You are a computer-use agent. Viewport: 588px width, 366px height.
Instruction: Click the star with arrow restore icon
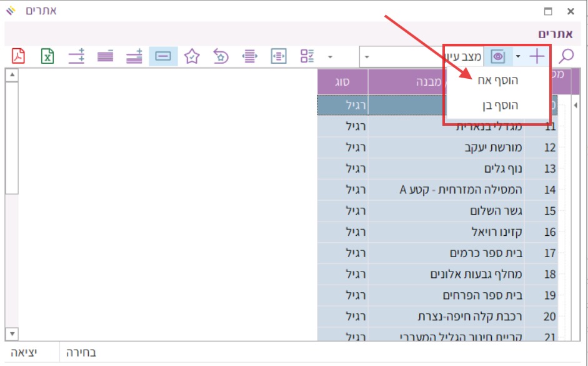click(221, 56)
